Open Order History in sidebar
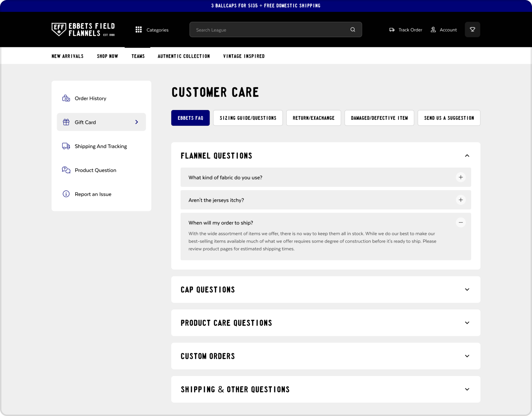The height and width of the screenshot is (416, 532). (x=101, y=98)
